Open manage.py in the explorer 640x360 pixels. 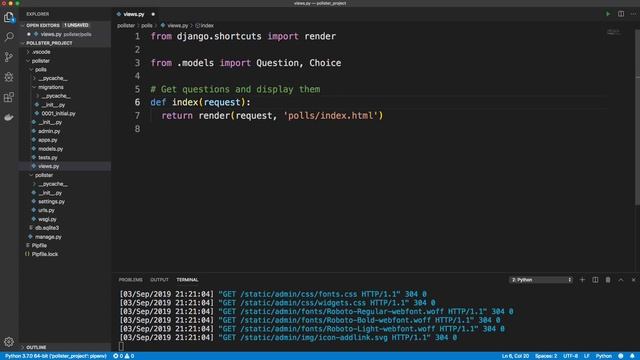(x=48, y=237)
